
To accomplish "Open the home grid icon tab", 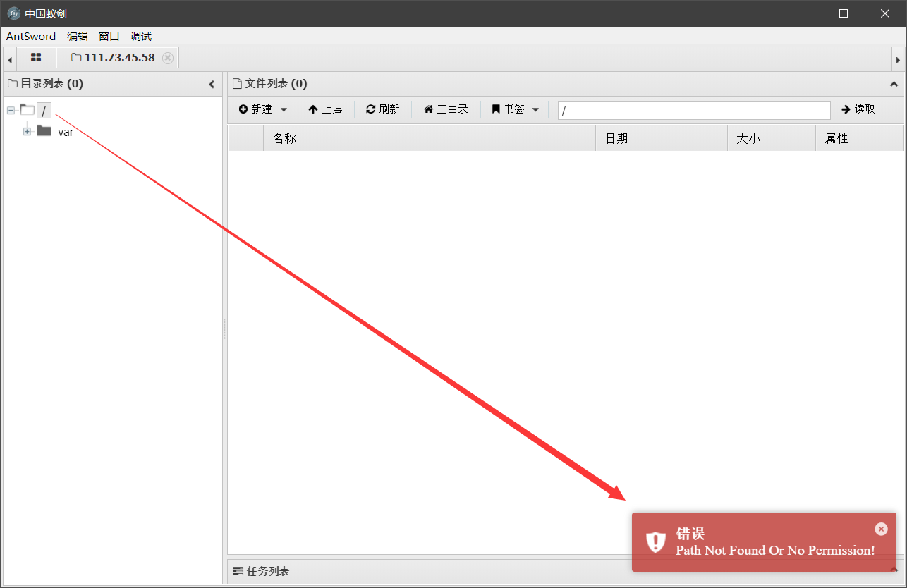I will click(x=36, y=58).
